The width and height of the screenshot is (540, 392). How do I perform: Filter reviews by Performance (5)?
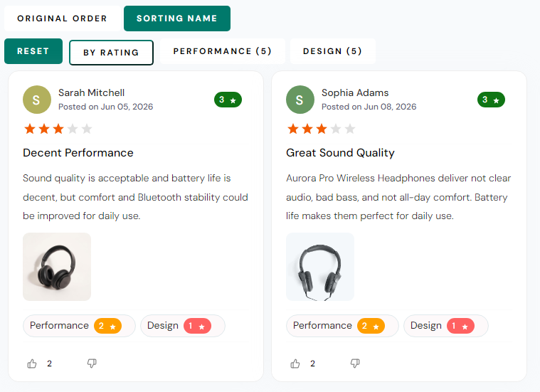pos(223,51)
